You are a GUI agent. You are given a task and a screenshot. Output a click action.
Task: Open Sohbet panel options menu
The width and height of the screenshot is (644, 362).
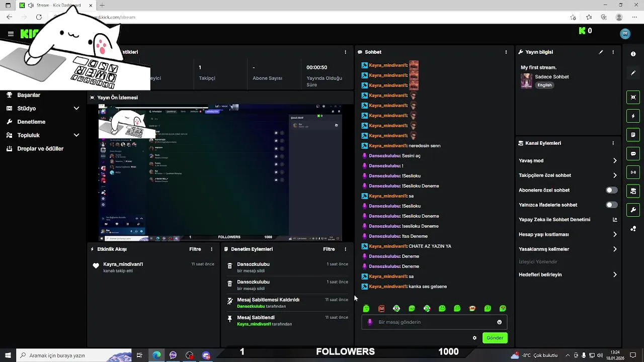click(x=506, y=52)
